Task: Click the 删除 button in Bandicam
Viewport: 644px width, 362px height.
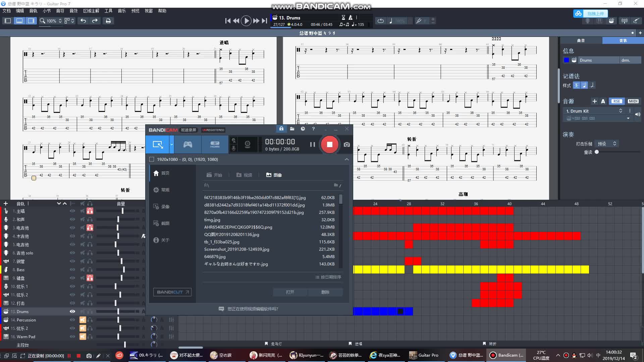Action: coord(325,292)
